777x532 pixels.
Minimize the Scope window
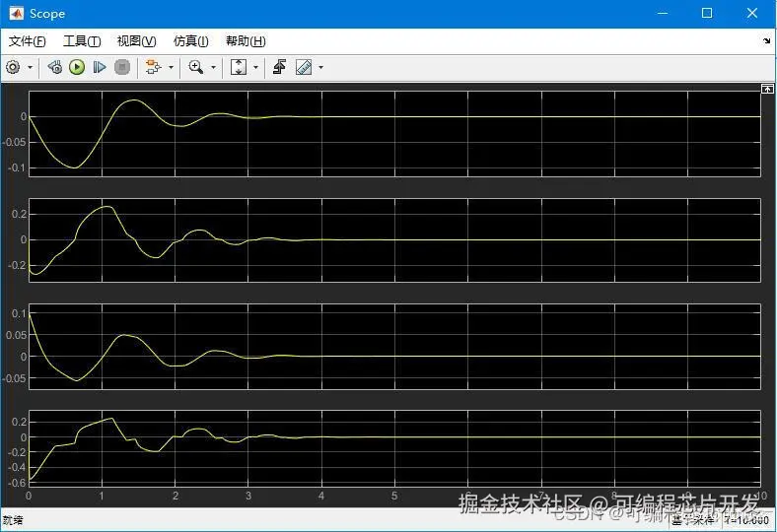pos(663,14)
